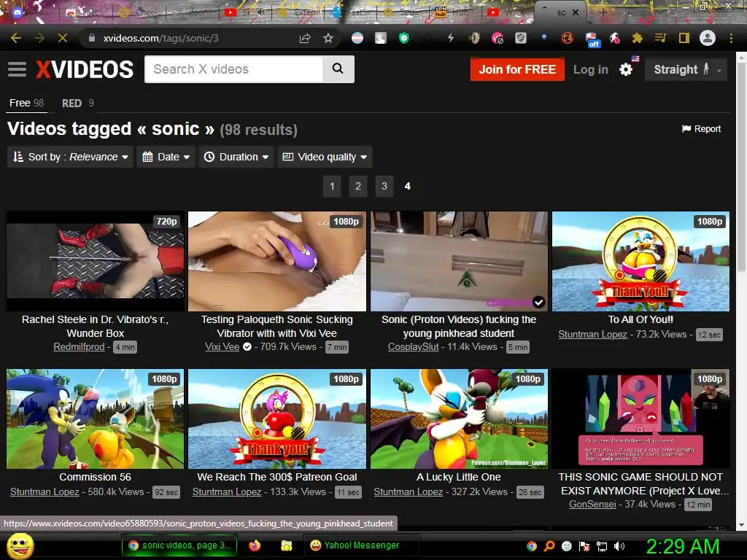Expand the Straight orientation dropdown
This screenshot has height=560, width=747.
pyautogui.click(x=686, y=69)
